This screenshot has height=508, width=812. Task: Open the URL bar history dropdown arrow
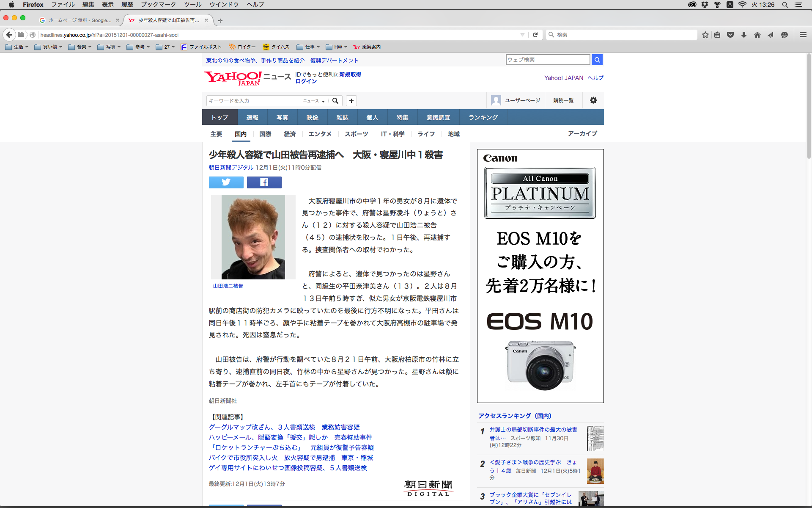(x=522, y=35)
